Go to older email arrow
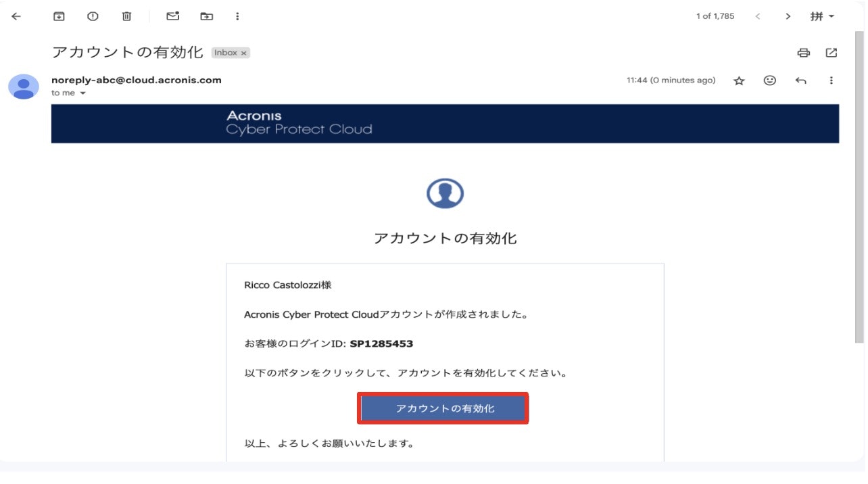The width and height of the screenshot is (868, 484). [788, 16]
